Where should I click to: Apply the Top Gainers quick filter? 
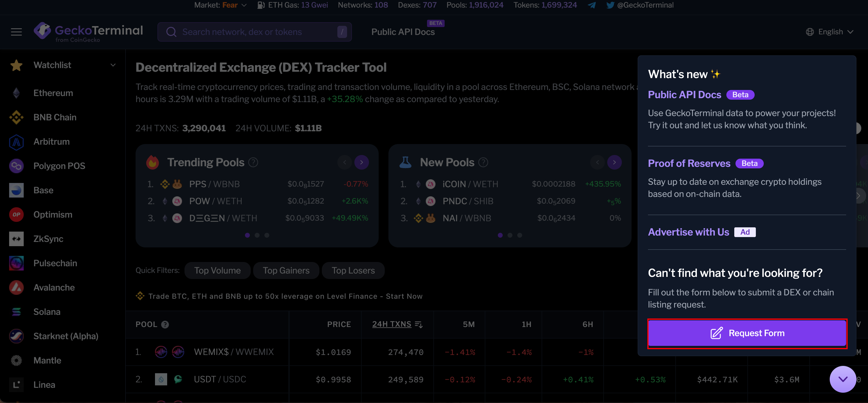click(286, 270)
